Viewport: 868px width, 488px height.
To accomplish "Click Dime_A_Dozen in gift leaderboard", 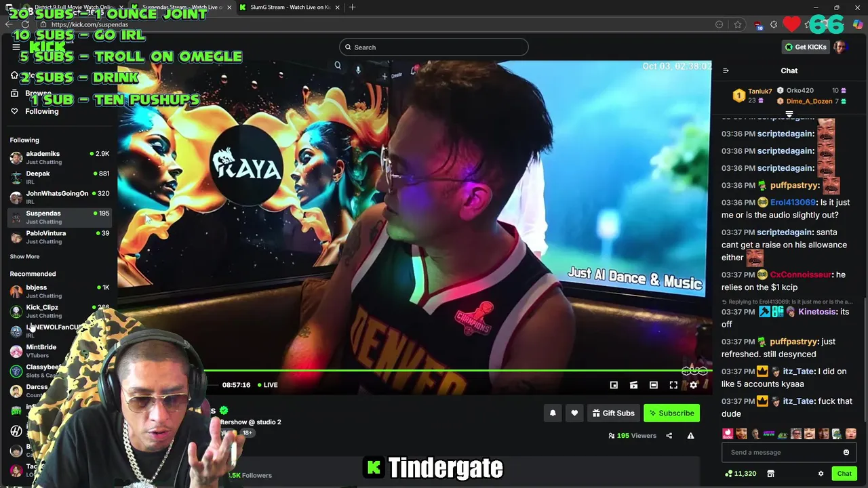I will coord(809,101).
